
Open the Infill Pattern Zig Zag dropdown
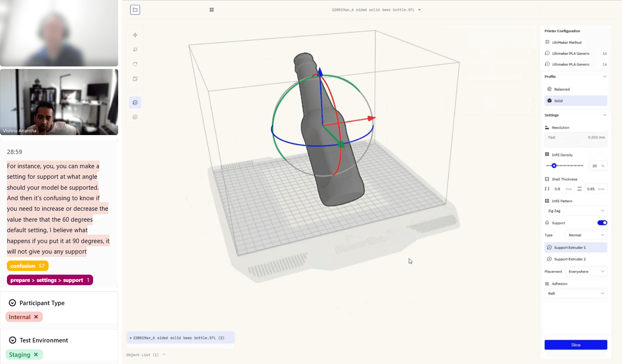(576, 211)
